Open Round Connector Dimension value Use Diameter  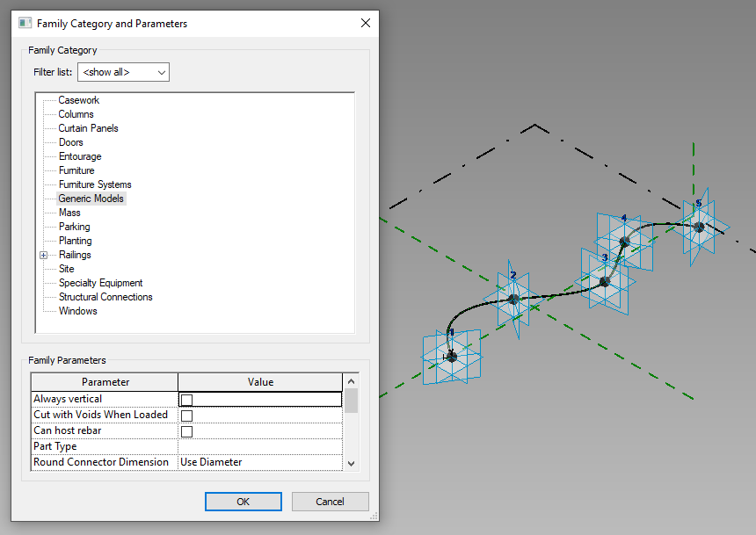[260, 462]
